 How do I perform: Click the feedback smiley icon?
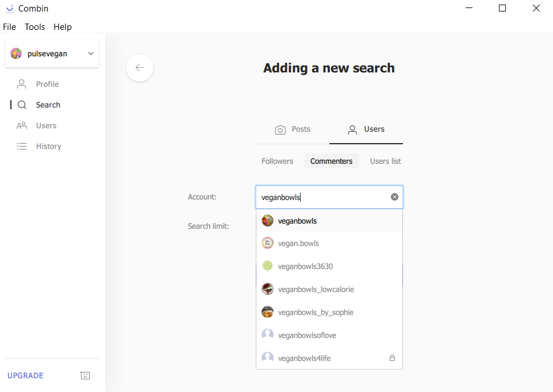[85, 376]
